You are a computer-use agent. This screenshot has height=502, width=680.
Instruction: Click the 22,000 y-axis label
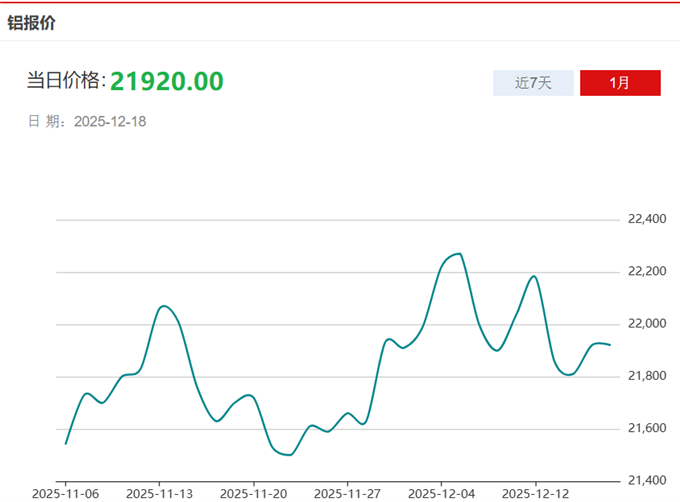(646, 324)
